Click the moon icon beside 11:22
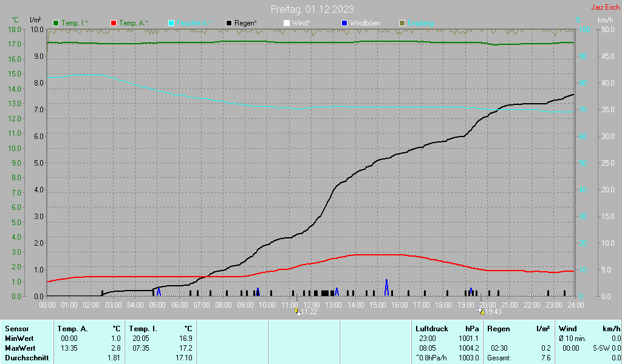The height and width of the screenshot is (364, 622). click(x=297, y=312)
